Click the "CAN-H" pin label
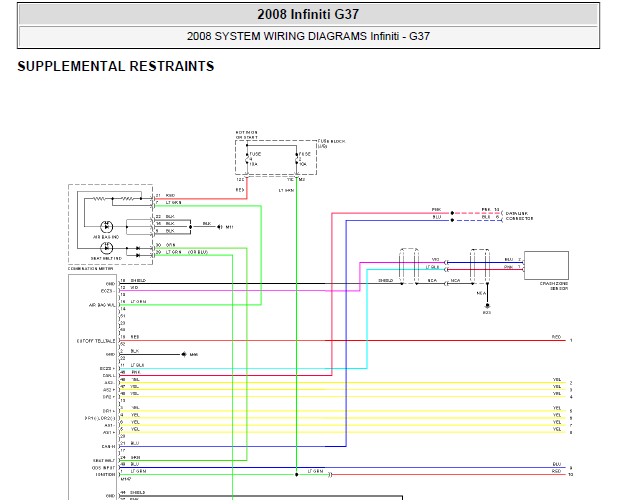Screen dimensions: 630x500 (108, 447)
